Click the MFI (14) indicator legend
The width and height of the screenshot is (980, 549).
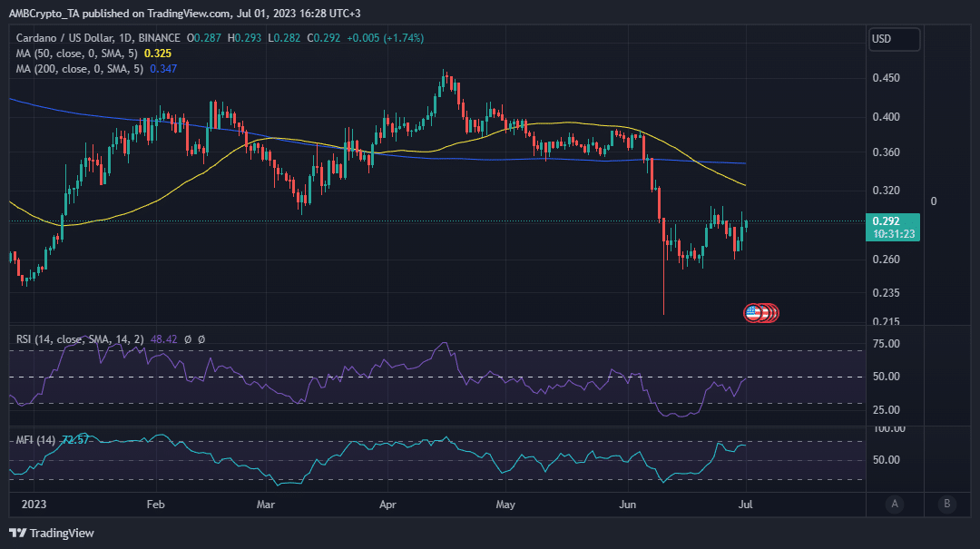[x=36, y=440]
